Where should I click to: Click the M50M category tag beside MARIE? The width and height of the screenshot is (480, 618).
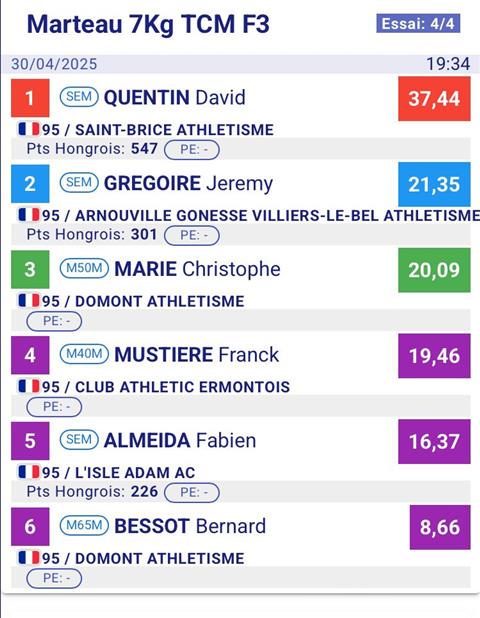(84, 268)
